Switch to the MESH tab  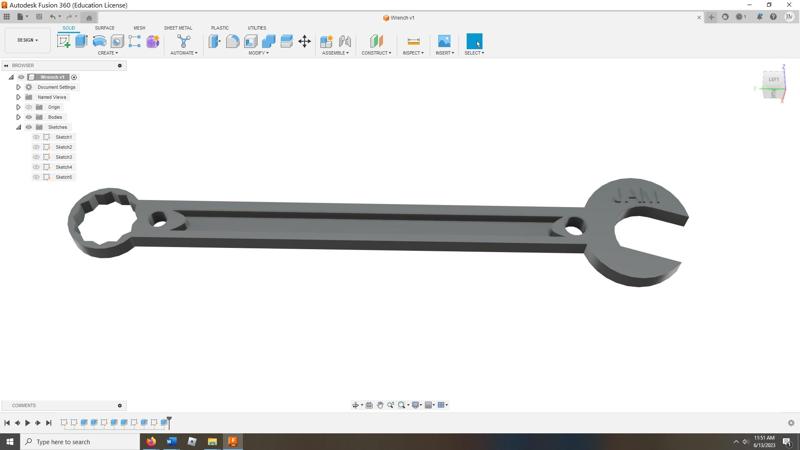139,28
